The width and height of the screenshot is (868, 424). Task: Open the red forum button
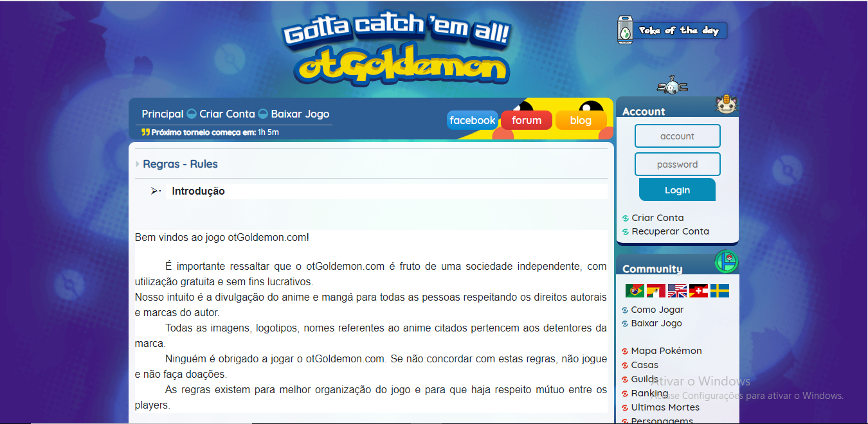pyautogui.click(x=527, y=120)
